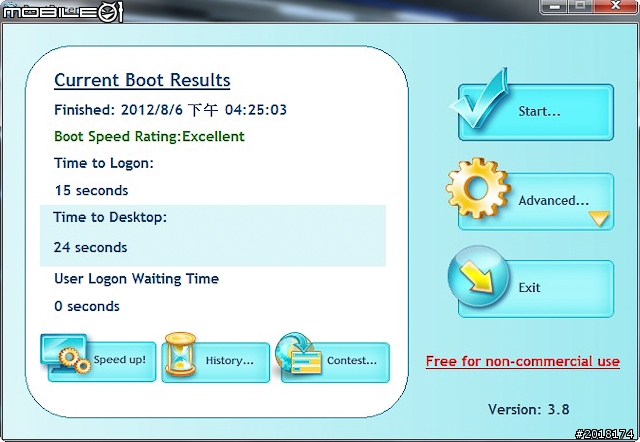Click the golden gear icon

pyautogui.click(x=478, y=188)
